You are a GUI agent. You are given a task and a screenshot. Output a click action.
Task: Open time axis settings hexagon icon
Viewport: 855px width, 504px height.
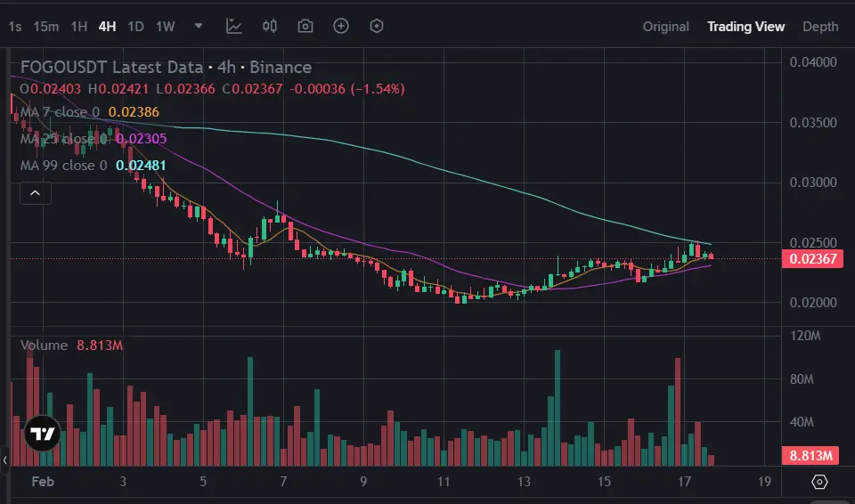point(819,482)
